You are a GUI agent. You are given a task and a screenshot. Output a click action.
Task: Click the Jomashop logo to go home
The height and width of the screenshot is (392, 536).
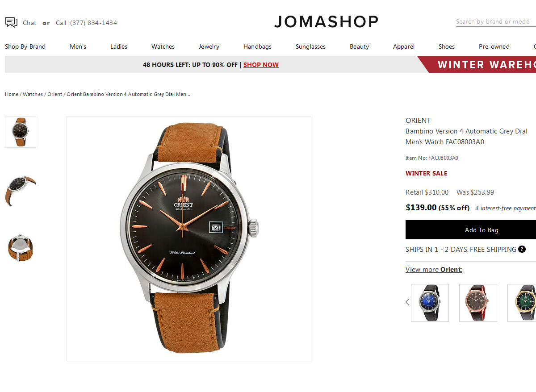click(326, 21)
